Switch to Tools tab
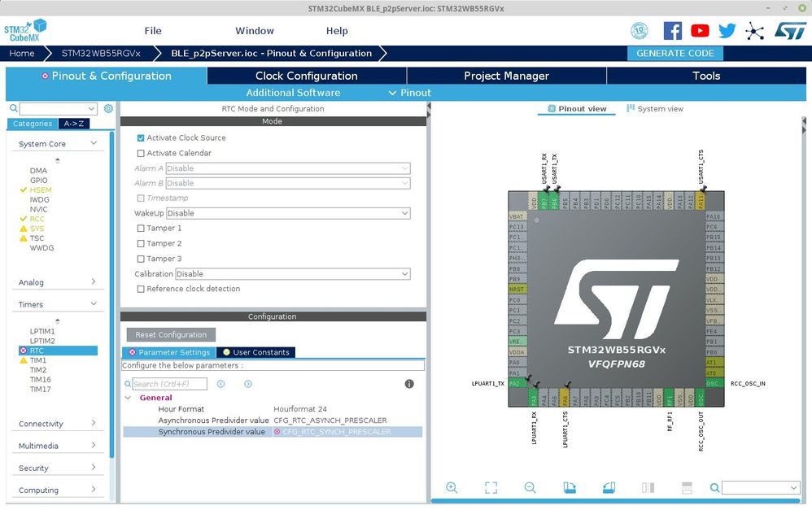This screenshot has height=510, width=812. 706,76
